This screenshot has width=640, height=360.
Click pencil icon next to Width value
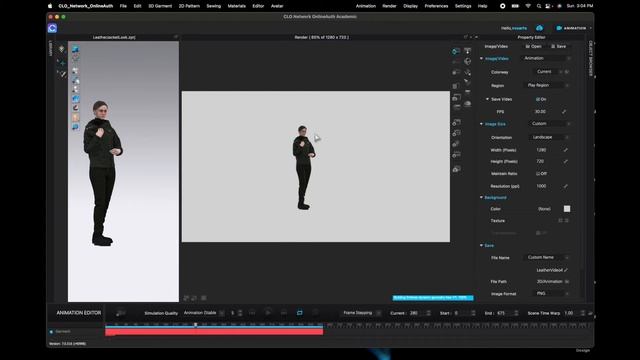coord(565,150)
